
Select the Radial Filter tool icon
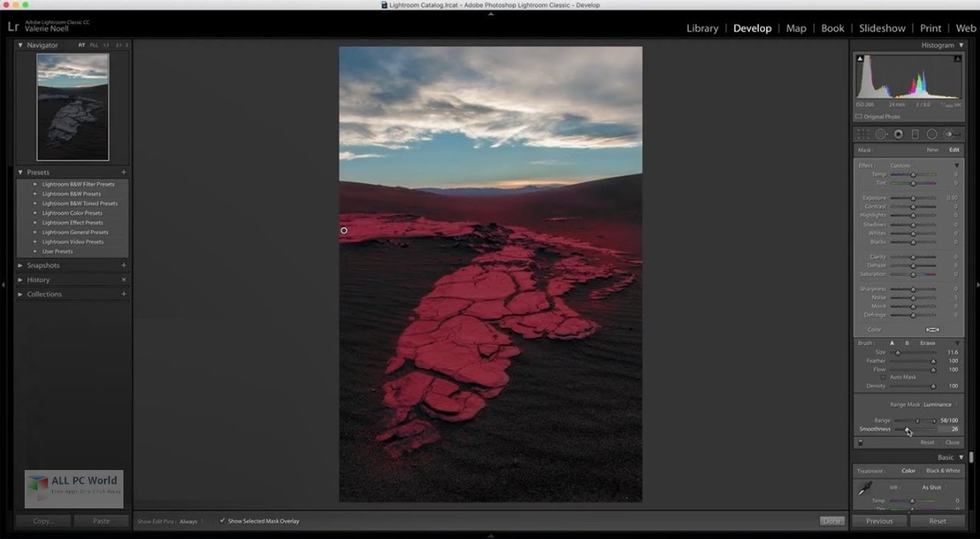click(x=931, y=135)
